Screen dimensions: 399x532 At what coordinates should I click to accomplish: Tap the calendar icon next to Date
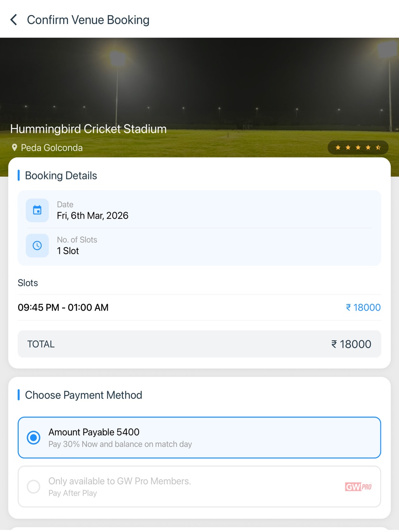coord(37,210)
